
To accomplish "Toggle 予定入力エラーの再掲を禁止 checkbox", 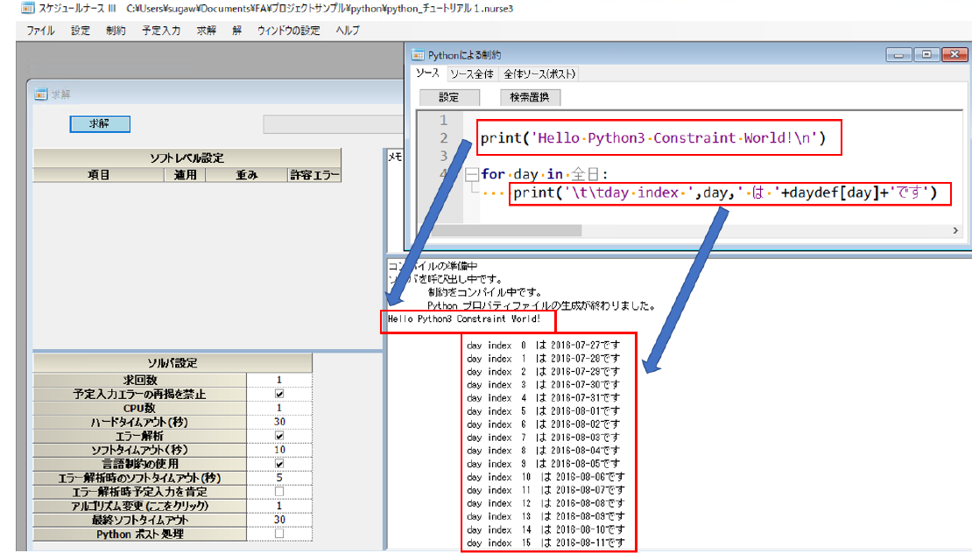I will pos(279,394).
